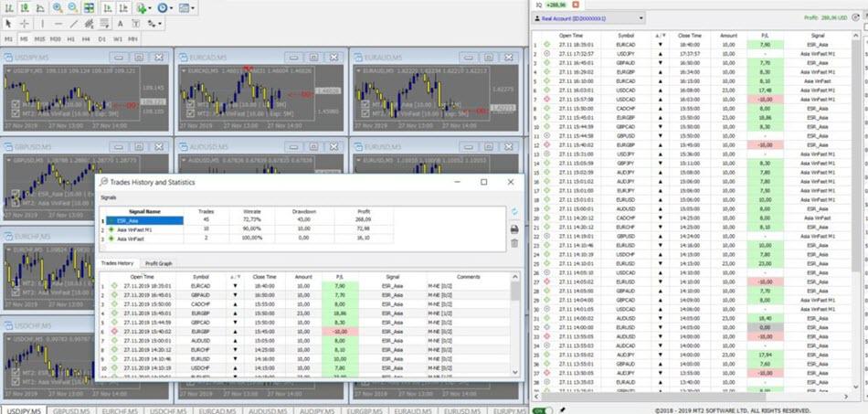868x414 pixels.
Task: Click the zoom out magnifier icon
Action: (72, 7)
